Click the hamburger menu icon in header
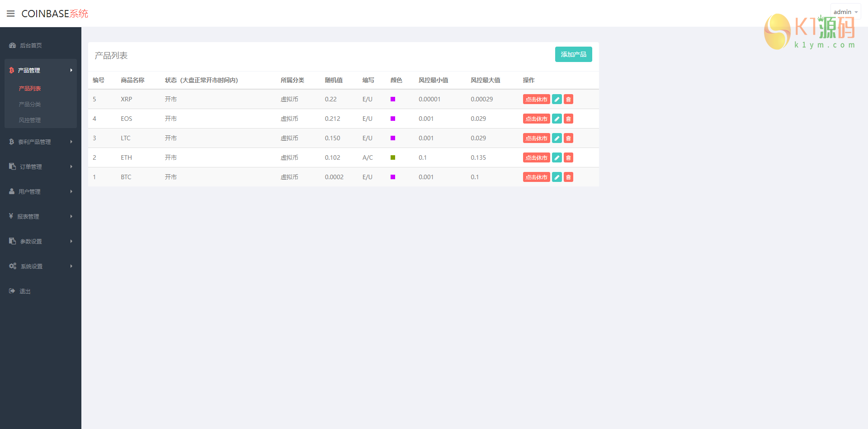 [x=11, y=14]
